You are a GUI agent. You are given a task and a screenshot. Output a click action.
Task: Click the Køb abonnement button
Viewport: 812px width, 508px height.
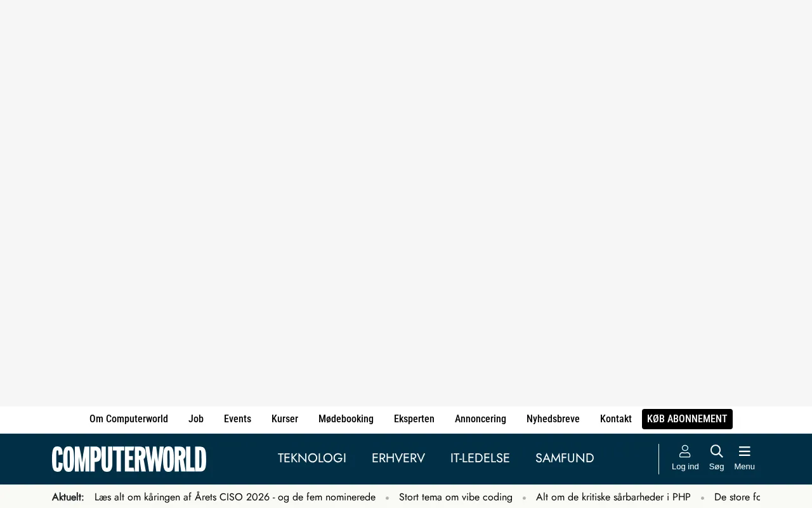click(687, 419)
